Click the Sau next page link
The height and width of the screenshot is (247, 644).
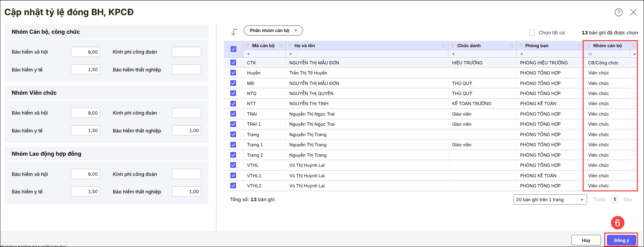coord(627,199)
